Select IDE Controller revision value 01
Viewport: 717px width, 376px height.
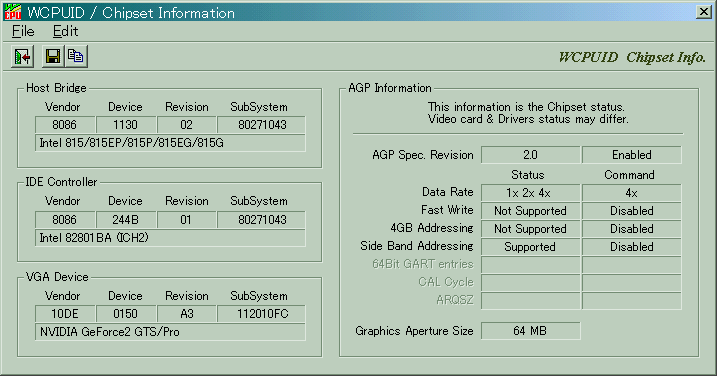pos(187,220)
